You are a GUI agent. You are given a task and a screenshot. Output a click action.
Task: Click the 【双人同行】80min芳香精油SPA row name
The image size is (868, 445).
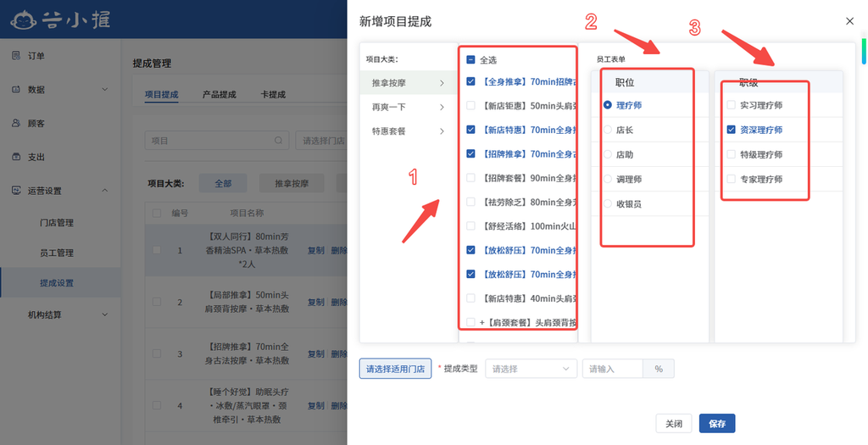(x=247, y=250)
